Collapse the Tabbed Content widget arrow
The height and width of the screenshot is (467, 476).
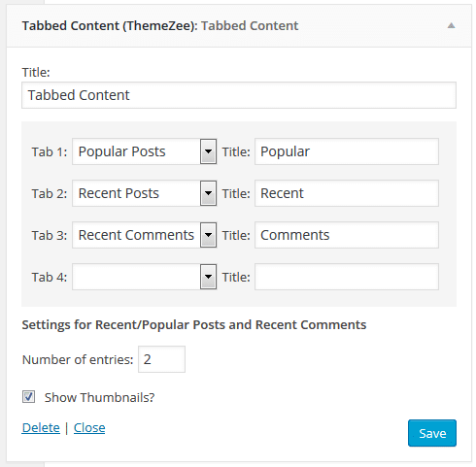pyautogui.click(x=451, y=25)
